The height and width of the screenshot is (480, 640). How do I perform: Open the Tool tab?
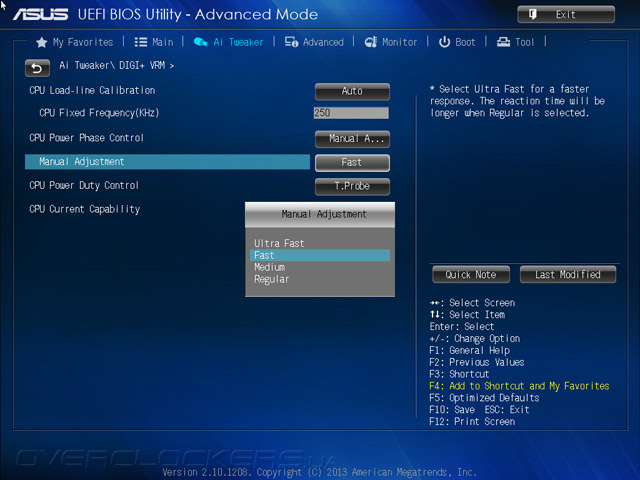point(515,42)
